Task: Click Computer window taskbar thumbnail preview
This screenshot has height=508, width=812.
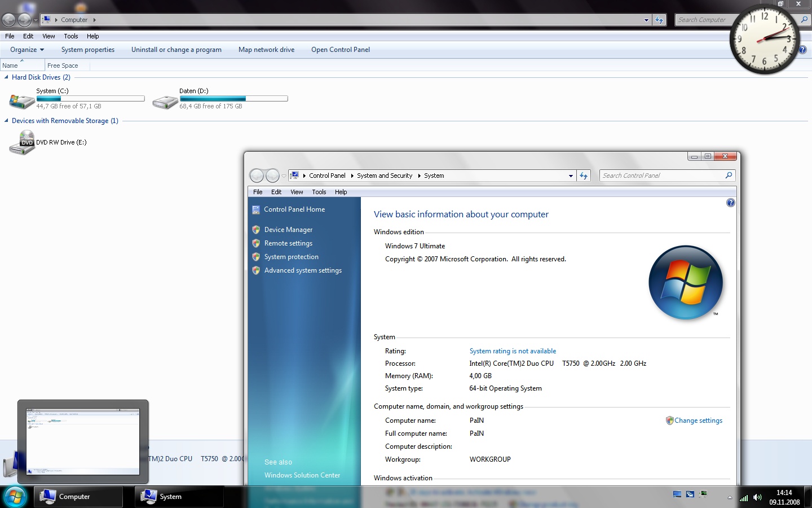Action: [x=83, y=442]
